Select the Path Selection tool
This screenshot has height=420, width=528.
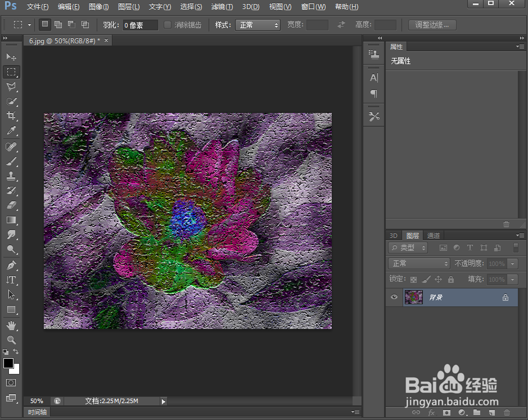11,295
